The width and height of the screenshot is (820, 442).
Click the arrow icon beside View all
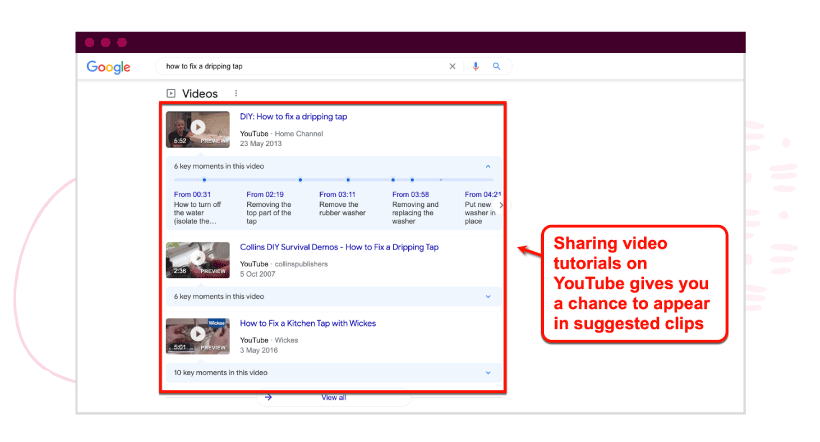tap(268, 397)
